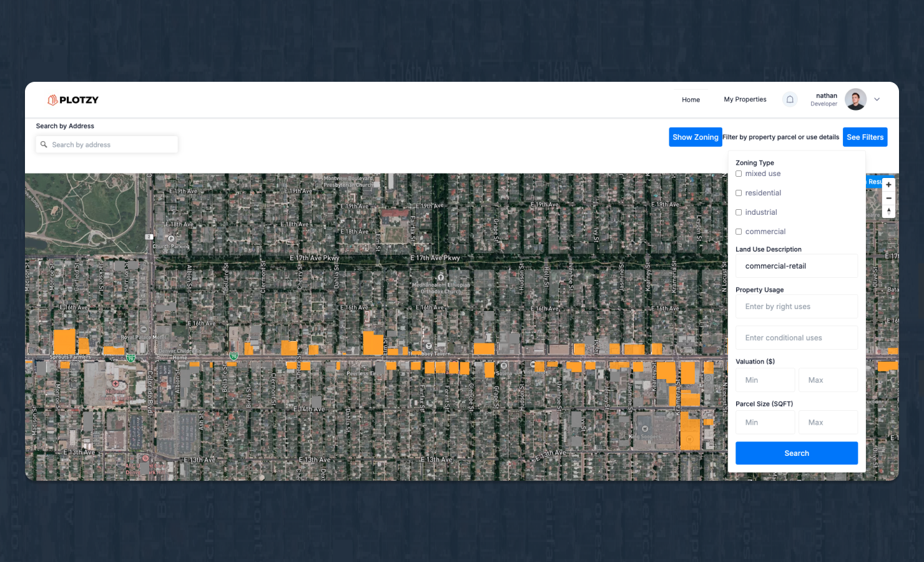Click the blue Search button

tap(796, 453)
